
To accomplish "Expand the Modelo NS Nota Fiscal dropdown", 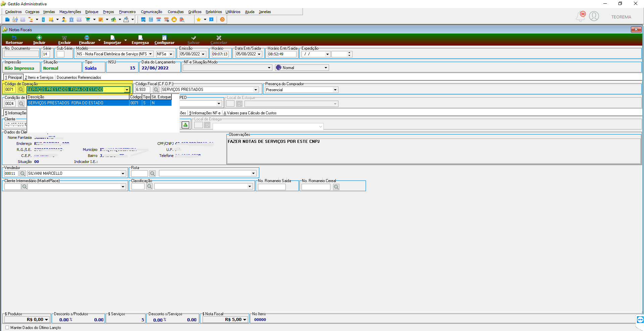I will click(151, 54).
